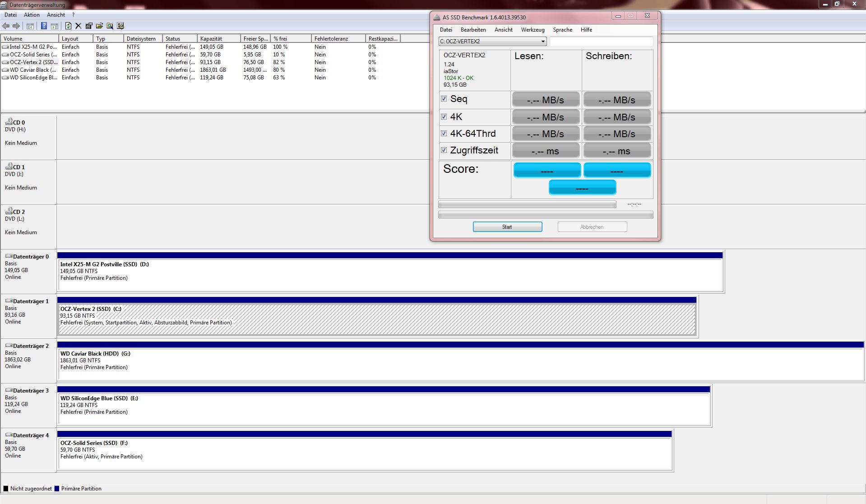Click the empty text field beside drive dropdown

click(601, 42)
